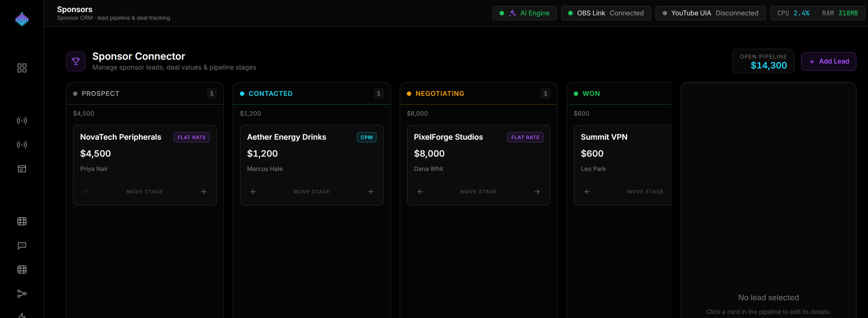Click MOVE STAGE label on Aether card
Viewport: 868px width, 318px height.
311,192
